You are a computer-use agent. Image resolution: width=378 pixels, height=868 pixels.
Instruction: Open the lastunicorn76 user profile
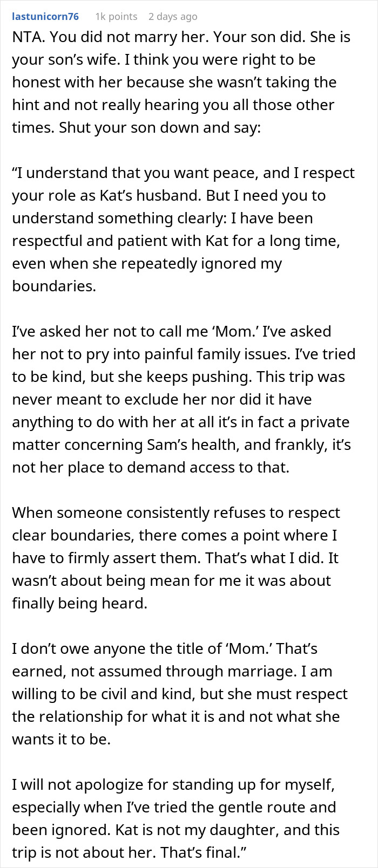point(45,16)
